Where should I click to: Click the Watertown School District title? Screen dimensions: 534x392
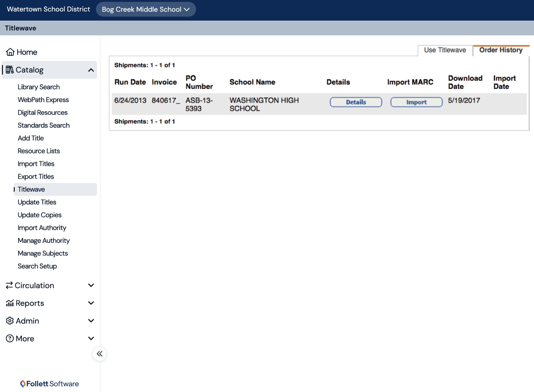click(48, 9)
